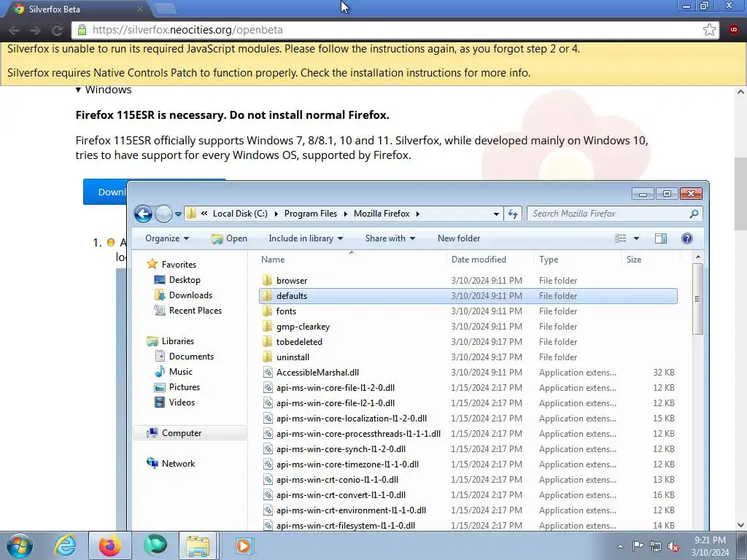
Task: Select AccessibleMarshal.dll file
Action: pyautogui.click(x=468, y=373)
